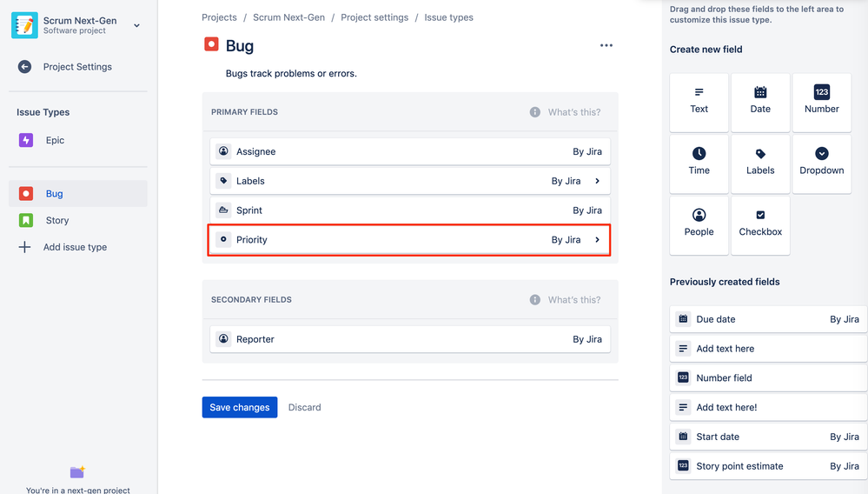
Task: Open the Issue types breadcrumb
Action: coord(449,17)
